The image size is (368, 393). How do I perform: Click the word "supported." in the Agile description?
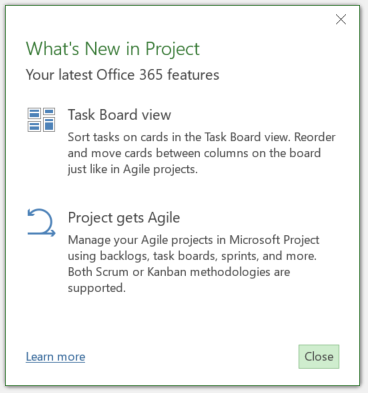(97, 288)
